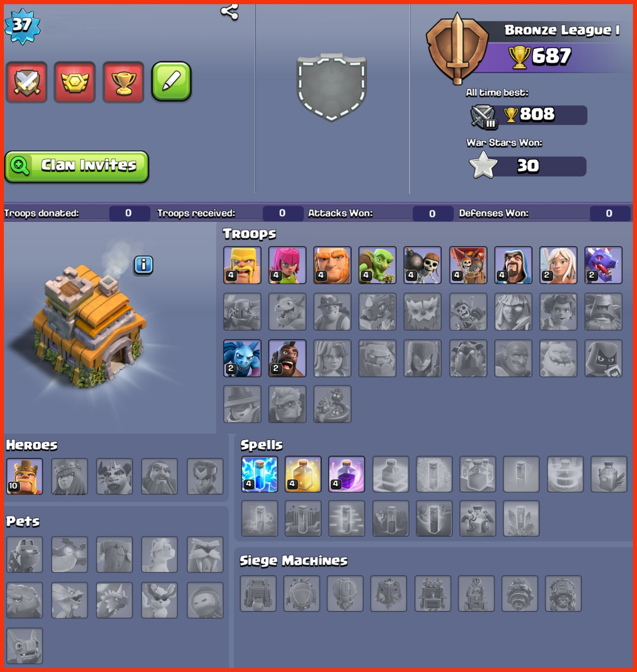Click the green pencil edit button
Screen dimensions: 637x672
[171, 81]
